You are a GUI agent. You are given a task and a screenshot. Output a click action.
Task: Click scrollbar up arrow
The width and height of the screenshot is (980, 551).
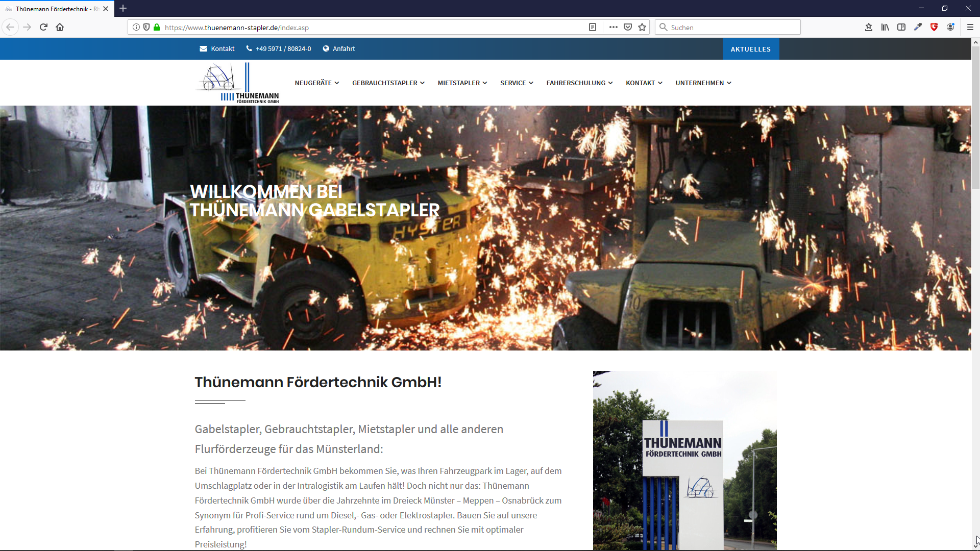pos(975,42)
